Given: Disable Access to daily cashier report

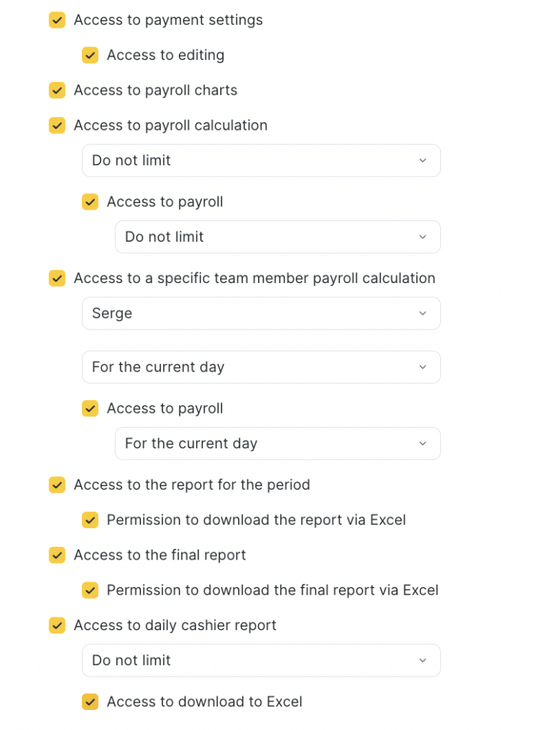Looking at the screenshot, I should click(x=57, y=626).
